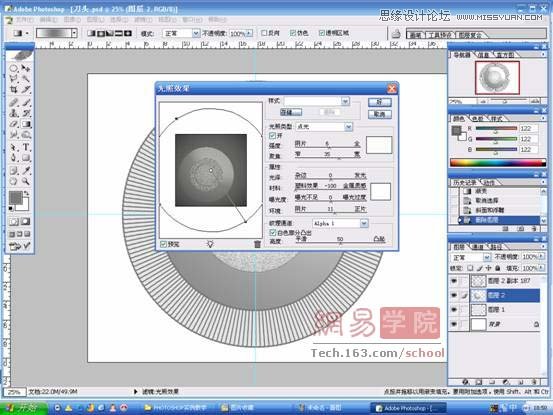The width and height of the screenshot is (553, 415).
Task: Select the Move tool
Action: pyautogui.click(x=26, y=68)
